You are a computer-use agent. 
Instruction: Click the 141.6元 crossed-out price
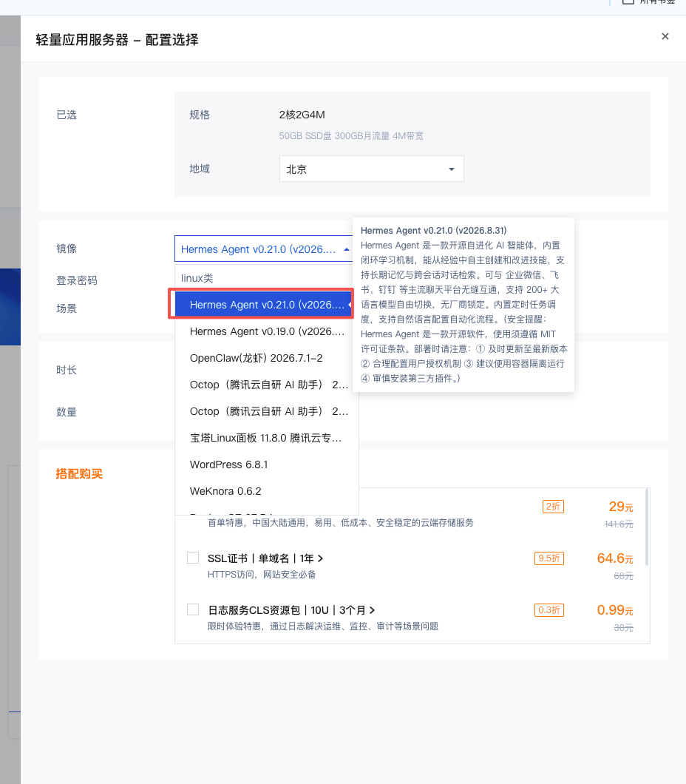pos(619,524)
